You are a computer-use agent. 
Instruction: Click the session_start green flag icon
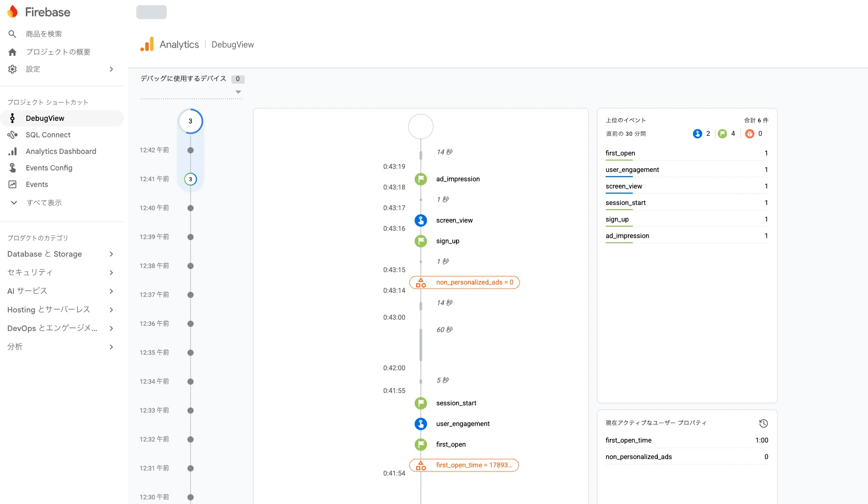[x=421, y=403]
